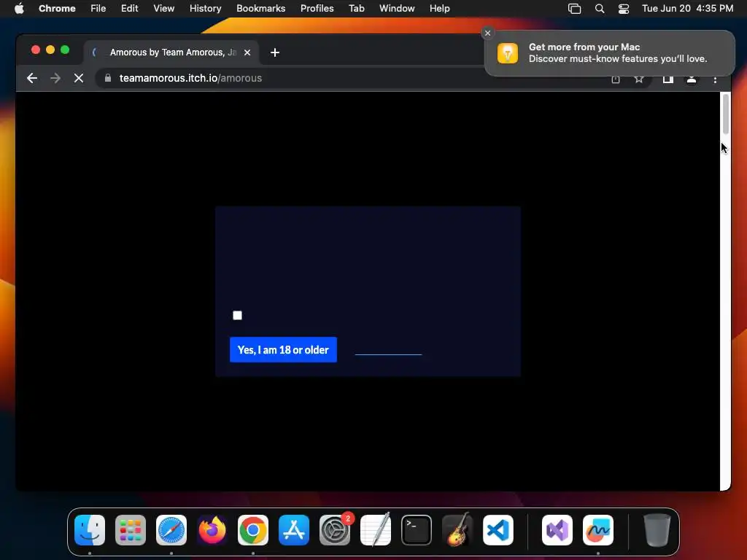Close the Amorous by Team Amorous tab
This screenshot has width=747, height=560.
pyautogui.click(x=247, y=52)
